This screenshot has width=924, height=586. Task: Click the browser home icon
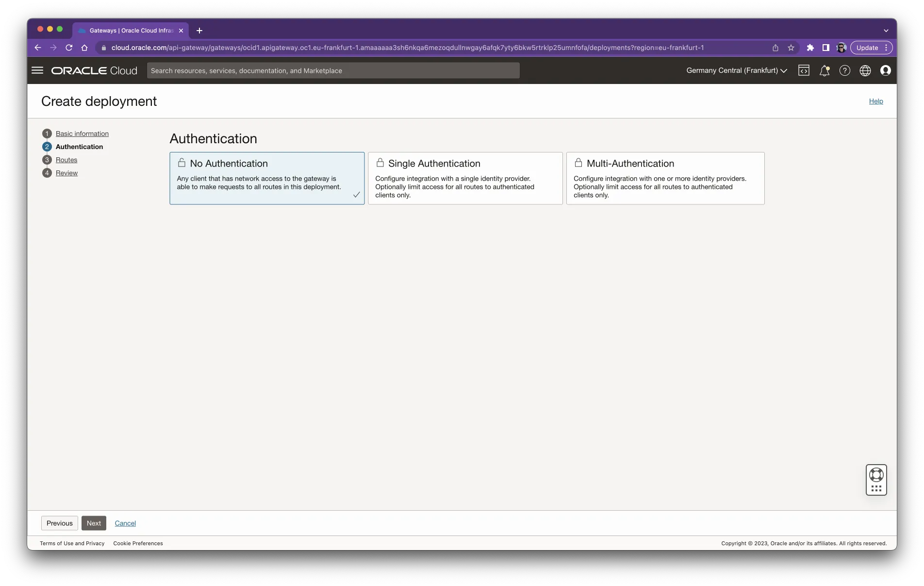[84, 48]
